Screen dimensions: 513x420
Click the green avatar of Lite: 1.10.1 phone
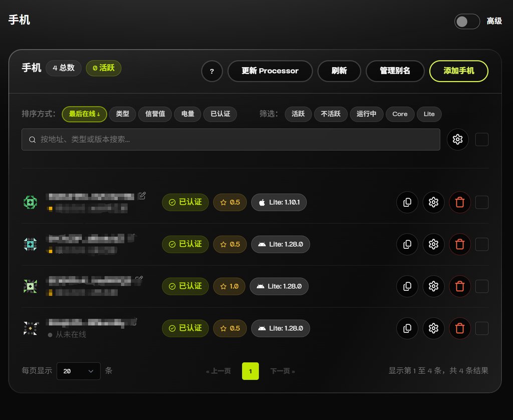(31, 202)
